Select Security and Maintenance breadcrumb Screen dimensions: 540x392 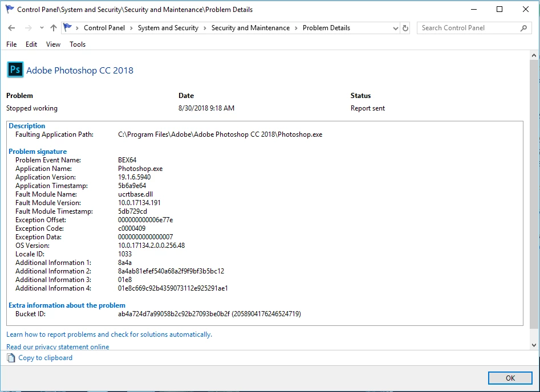point(250,28)
